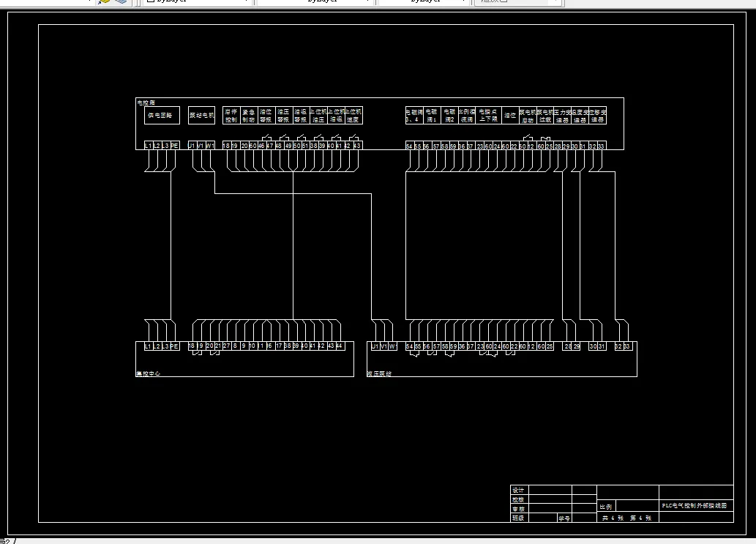The image size is (756, 544).
Task: Click the 集控中心 block label
Action: point(148,373)
